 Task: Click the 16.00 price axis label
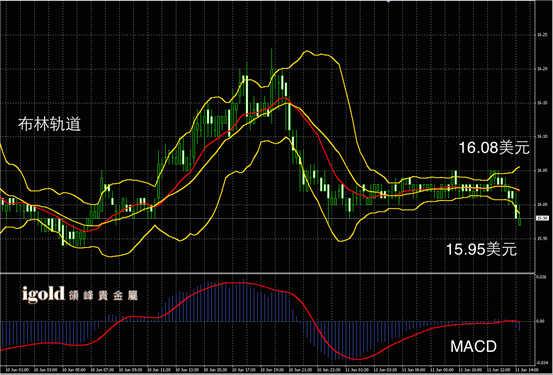point(542,205)
